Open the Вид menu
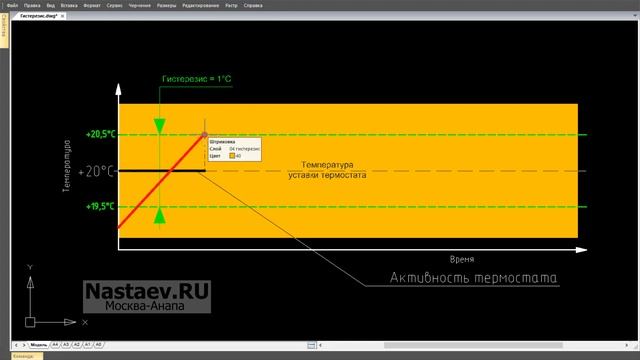Screen dimensions: 640x360 (51, 6)
